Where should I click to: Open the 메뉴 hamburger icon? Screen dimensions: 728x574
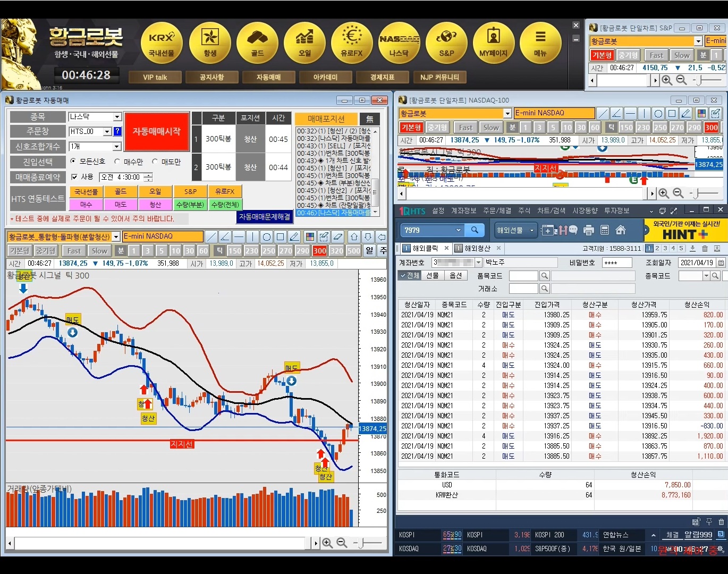point(540,43)
